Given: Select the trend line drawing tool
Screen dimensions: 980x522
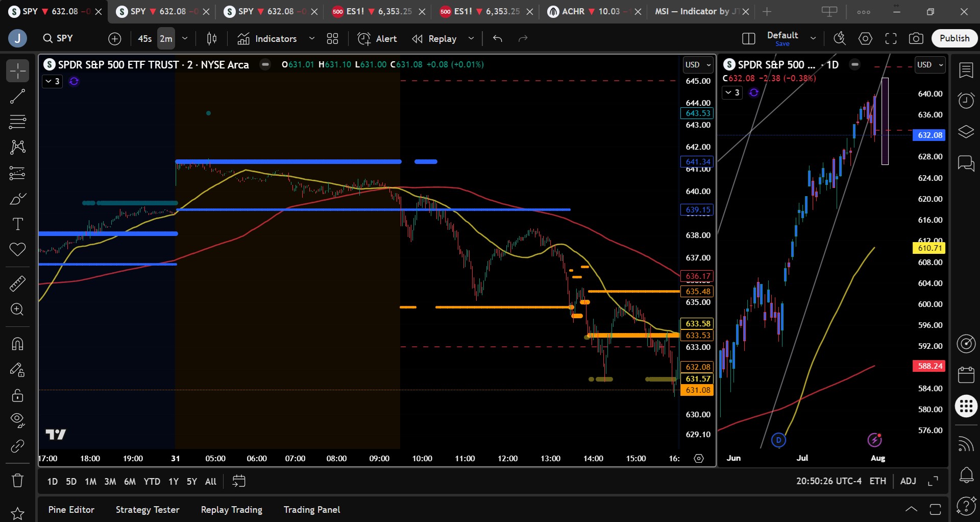Looking at the screenshot, I should tap(17, 97).
